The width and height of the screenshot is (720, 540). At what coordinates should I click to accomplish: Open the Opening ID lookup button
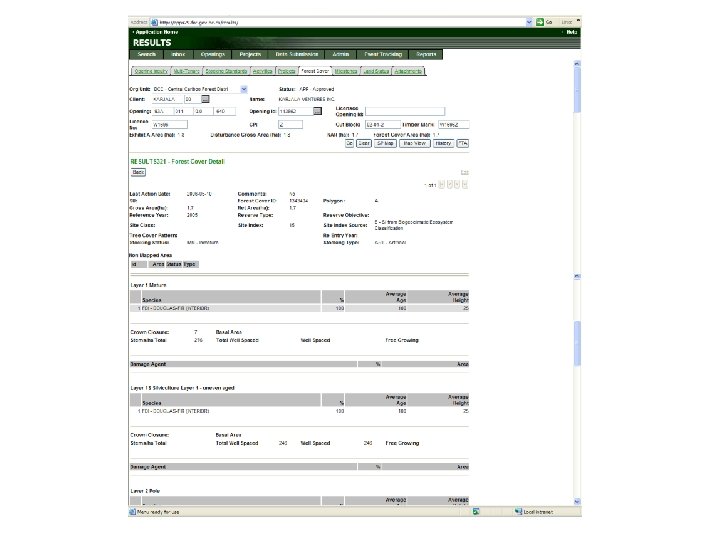point(317,111)
